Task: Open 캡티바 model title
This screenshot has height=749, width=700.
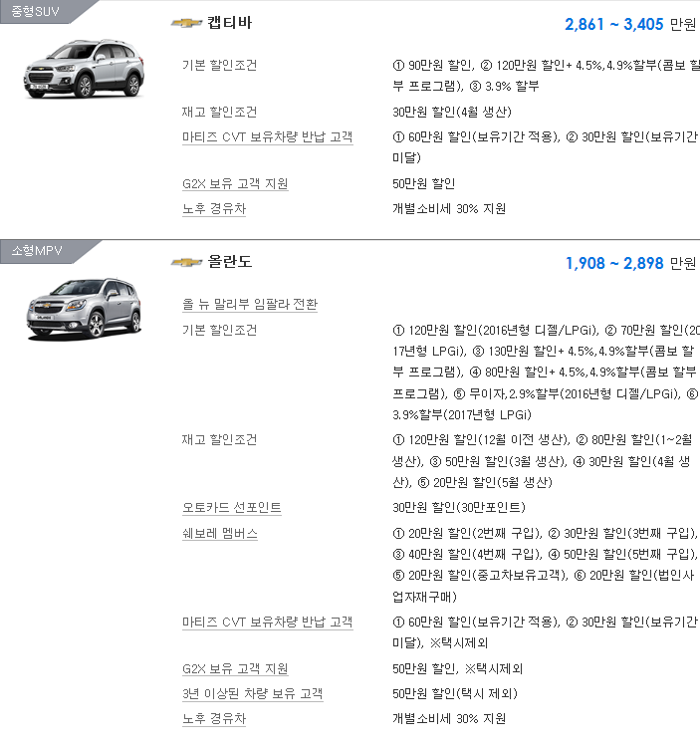Action: point(229,23)
